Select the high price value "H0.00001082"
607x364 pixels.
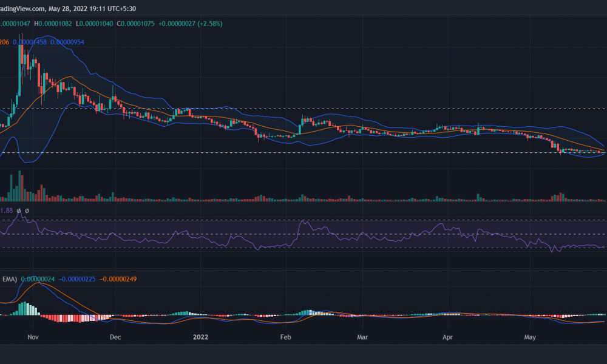(53, 24)
